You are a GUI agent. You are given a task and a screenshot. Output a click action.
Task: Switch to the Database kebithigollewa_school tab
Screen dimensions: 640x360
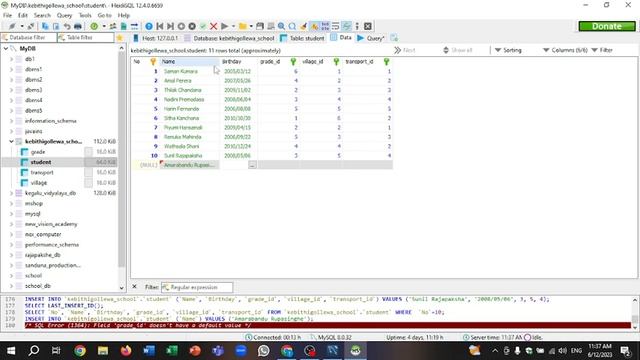229,38
